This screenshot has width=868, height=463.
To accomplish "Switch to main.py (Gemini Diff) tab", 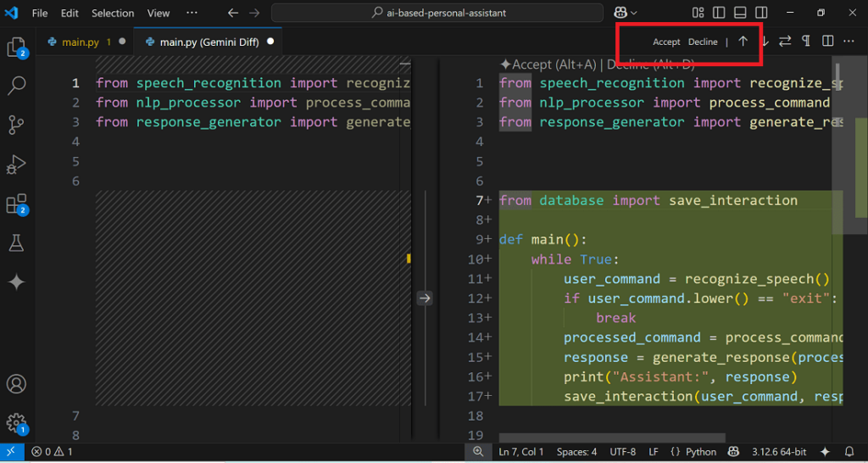I will [x=209, y=42].
